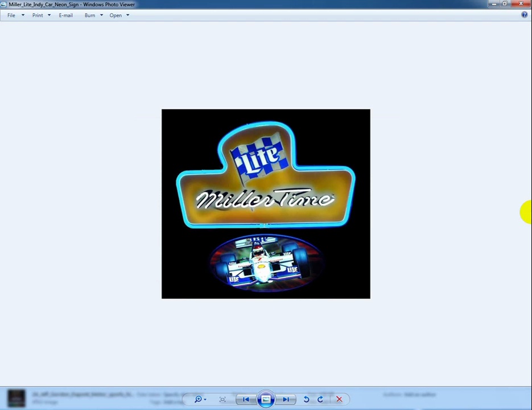
Task: Go to the next image
Action: coord(286,400)
